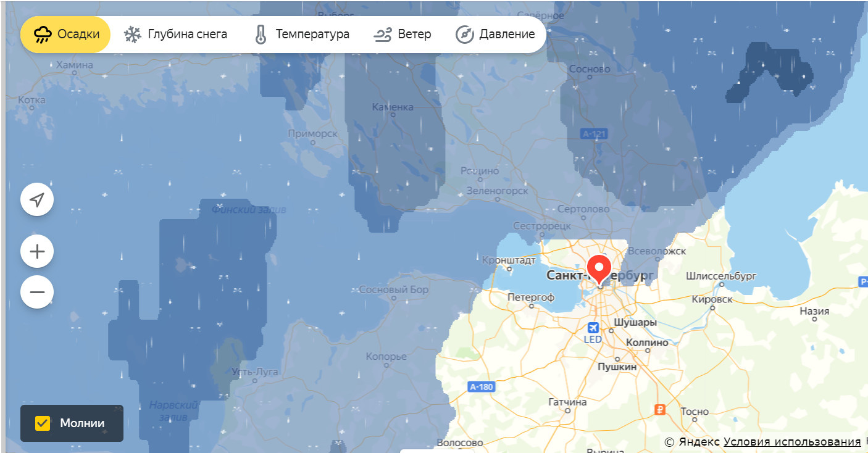
Task: Click the Шушары label
Action: (635, 323)
